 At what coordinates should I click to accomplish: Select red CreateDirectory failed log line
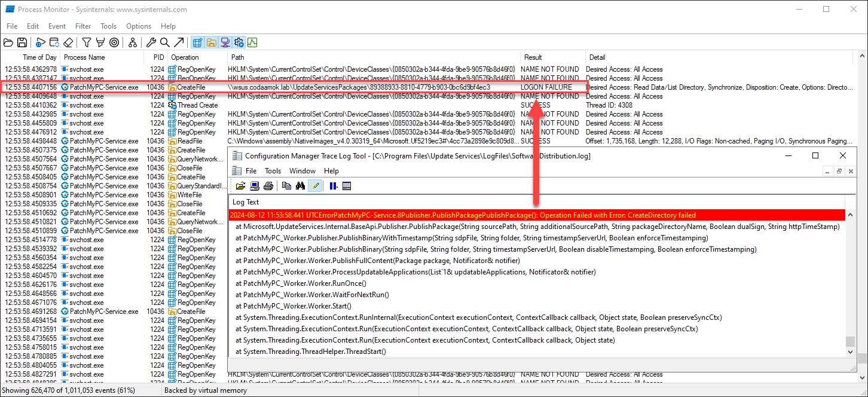[537, 215]
